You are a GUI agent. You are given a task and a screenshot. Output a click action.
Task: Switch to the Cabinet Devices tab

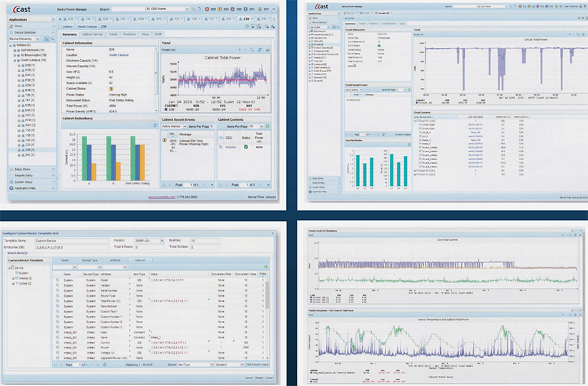point(92,34)
